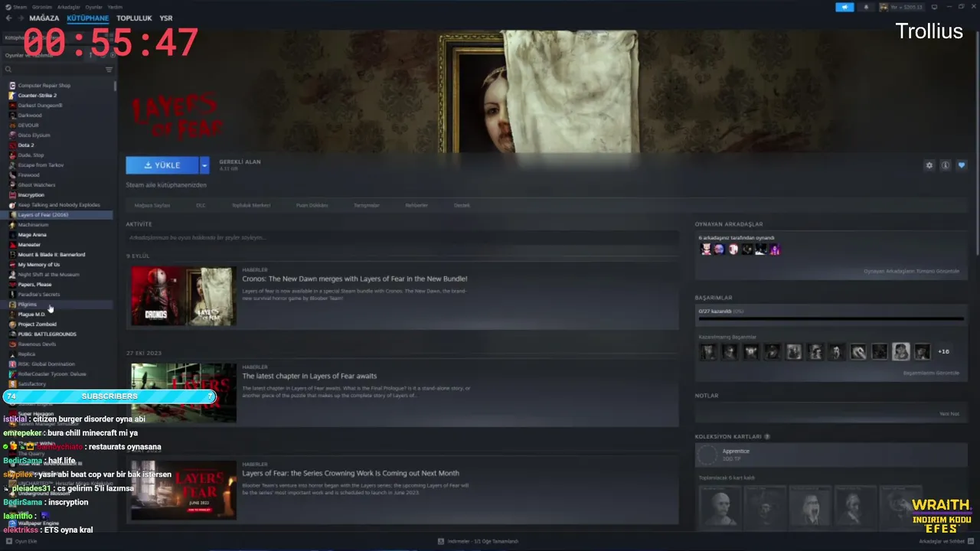Click the PUBG: BATTLEGROUNDS game icon

pyautogui.click(x=11, y=334)
